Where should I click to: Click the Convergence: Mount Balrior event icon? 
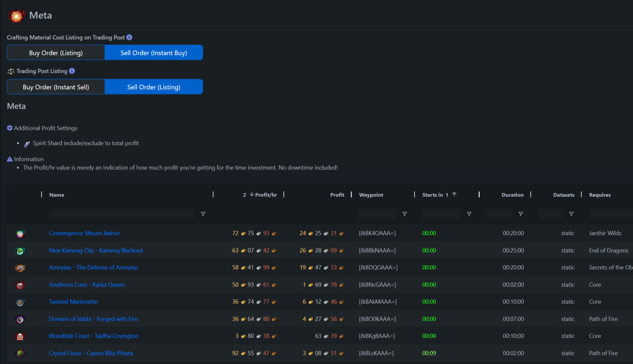(x=20, y=234)
